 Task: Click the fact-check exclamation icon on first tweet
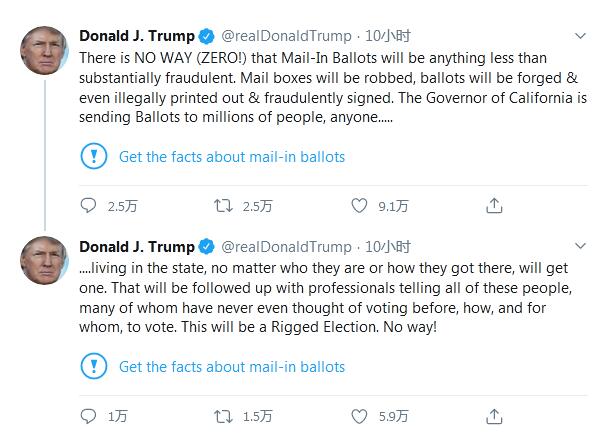pyautogui.click(x=92, y=157)
